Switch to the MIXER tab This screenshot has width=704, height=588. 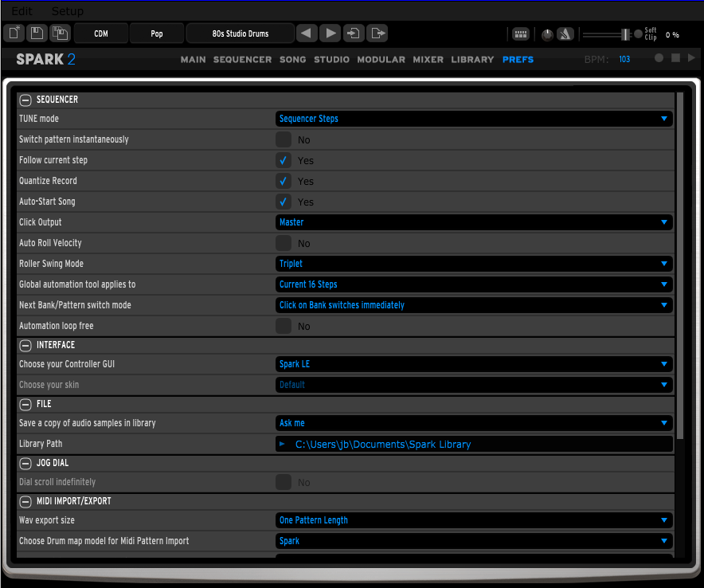point(428,60)
